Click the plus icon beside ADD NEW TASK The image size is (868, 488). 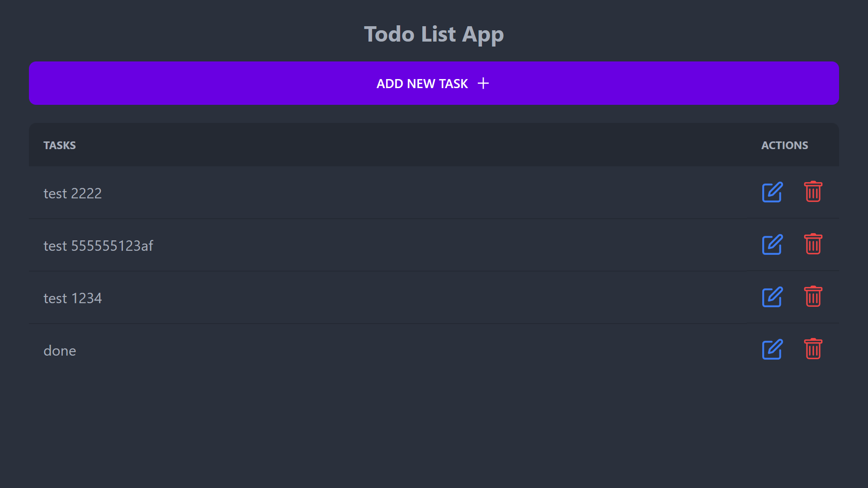tap(483, 83)
